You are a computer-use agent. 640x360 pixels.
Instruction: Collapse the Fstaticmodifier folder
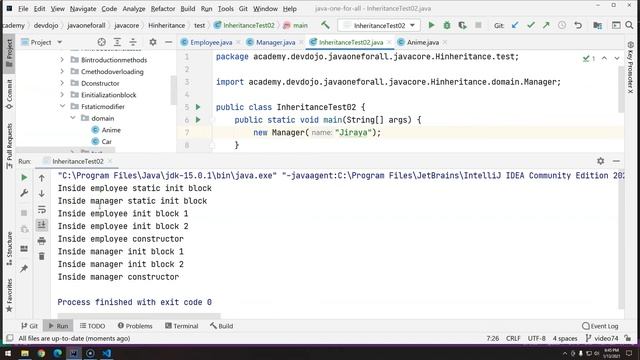(62, 106)
